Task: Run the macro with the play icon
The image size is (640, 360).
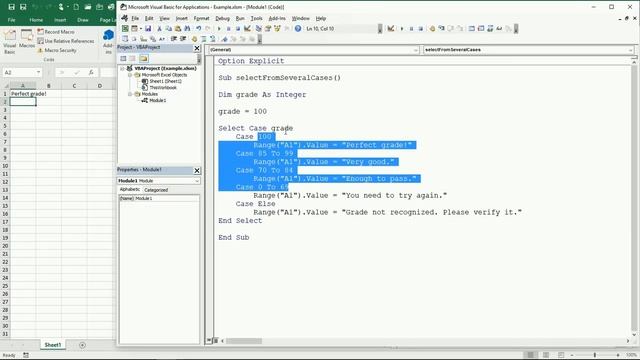Action: [219, 29]
